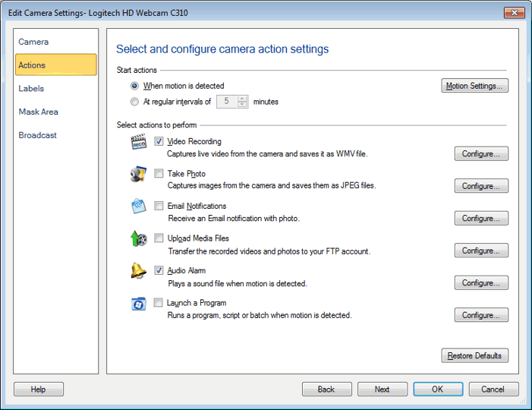Click Cancel to discard changes

(x=493, y=389)
